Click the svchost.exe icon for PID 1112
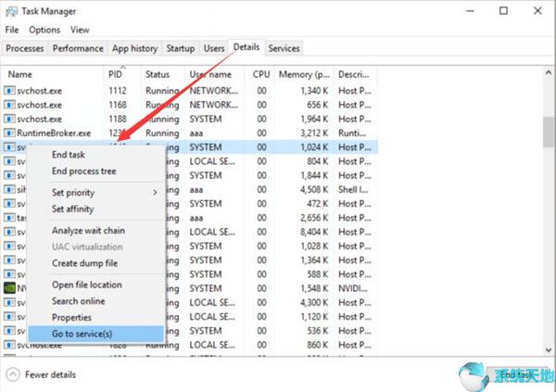This screenshot has height=392, width=556. point(10,91)
